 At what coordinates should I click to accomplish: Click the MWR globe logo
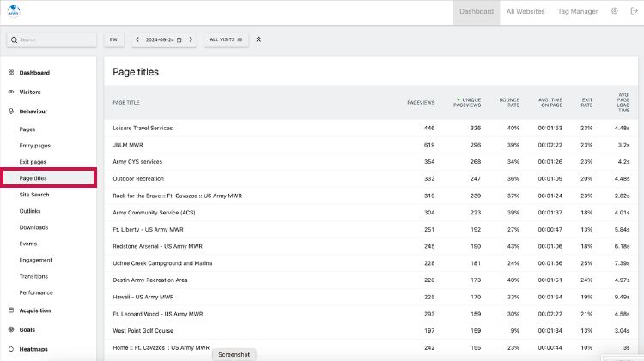(14, 11)
